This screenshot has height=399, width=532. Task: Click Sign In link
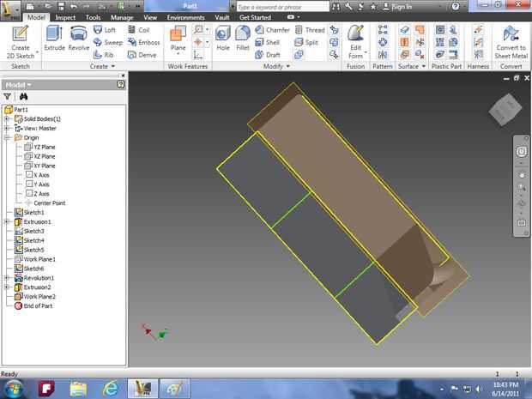(397, 7)
